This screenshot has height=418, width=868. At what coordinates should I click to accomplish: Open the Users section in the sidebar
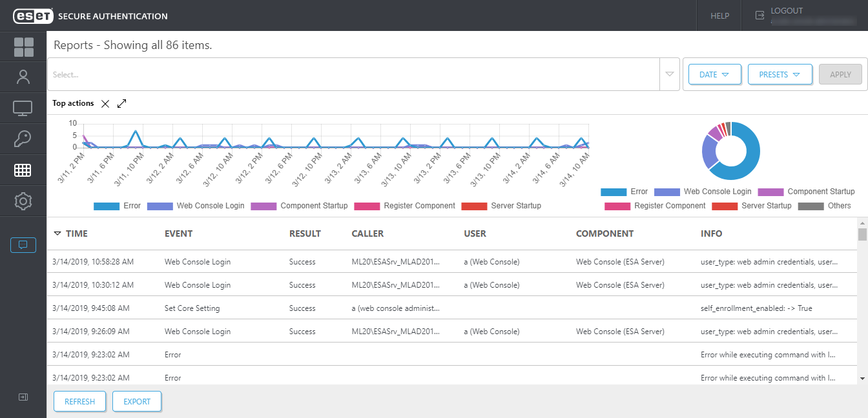[x=23, y=76]
